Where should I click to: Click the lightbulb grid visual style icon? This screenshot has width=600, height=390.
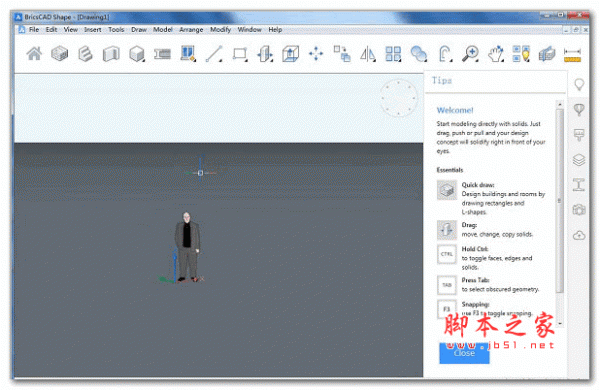pos(521,54)
